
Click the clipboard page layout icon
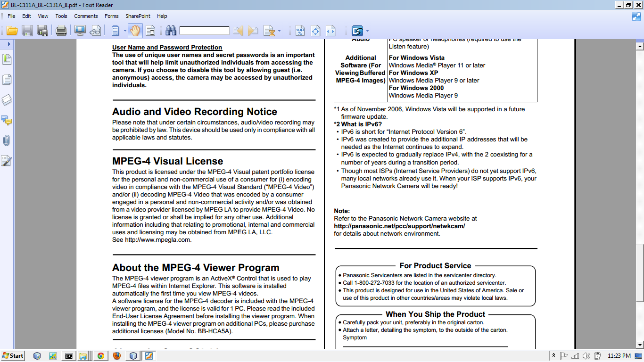click(x=115, y=31)
